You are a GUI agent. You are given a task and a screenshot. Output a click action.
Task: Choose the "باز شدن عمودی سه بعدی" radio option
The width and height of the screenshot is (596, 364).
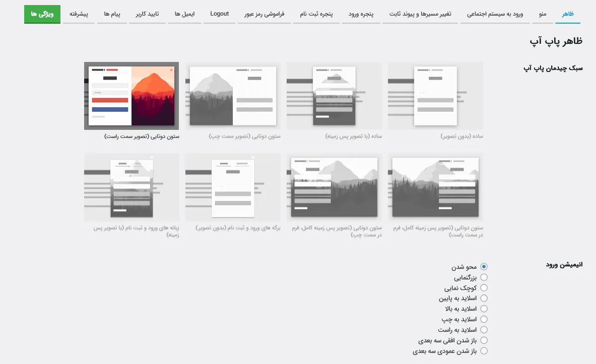coord(484,351)
